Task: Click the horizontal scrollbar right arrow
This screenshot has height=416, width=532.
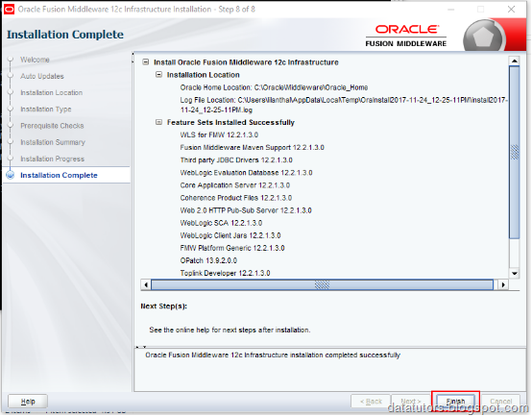Action: pos(503,284)
